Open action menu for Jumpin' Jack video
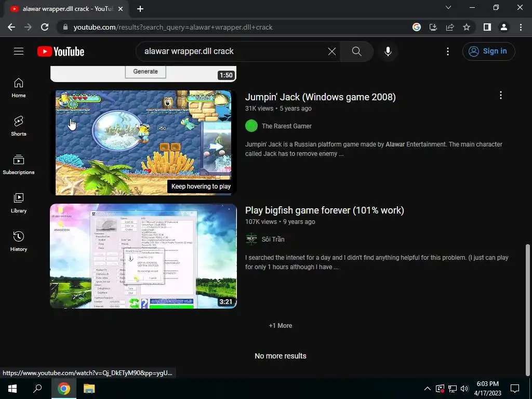The image size is (532, 399). pos(501,96)
